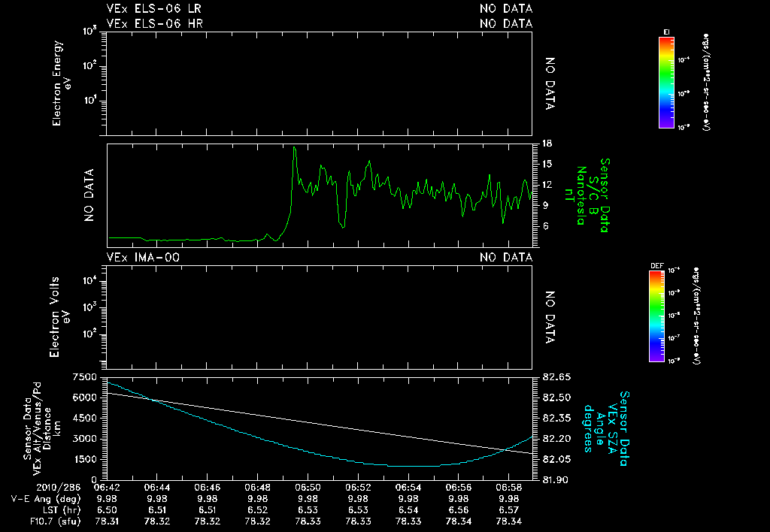Click the 82.20 SZA tick label
770x532 pixels.
pyautogui.click(x=557, y=439)
